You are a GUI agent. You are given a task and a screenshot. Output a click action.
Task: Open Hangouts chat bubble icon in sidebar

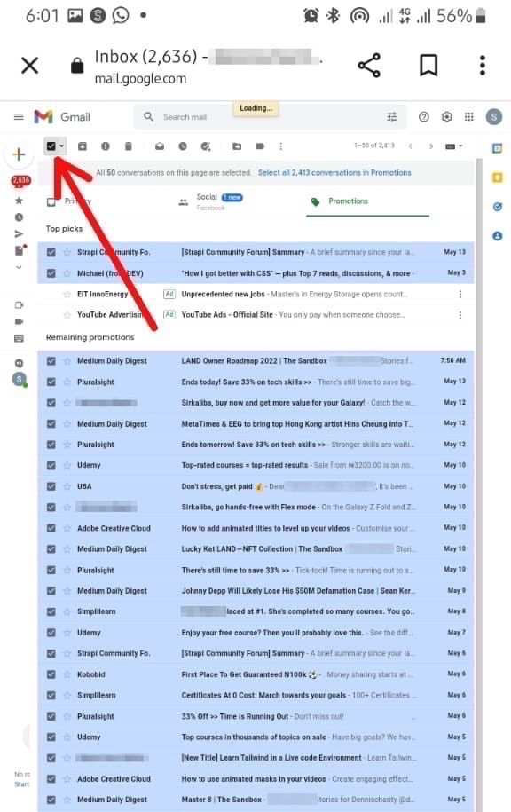point(20,363)
